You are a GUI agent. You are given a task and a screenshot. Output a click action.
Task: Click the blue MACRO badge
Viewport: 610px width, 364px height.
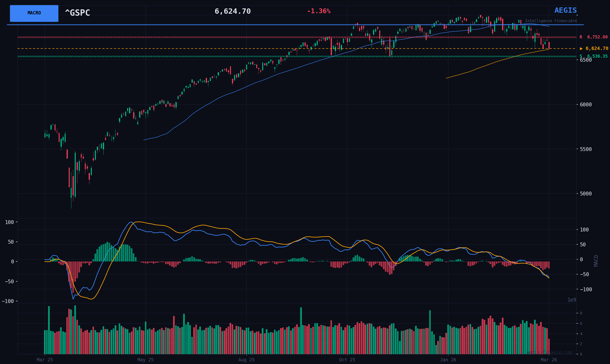click(x=34, y=13)
